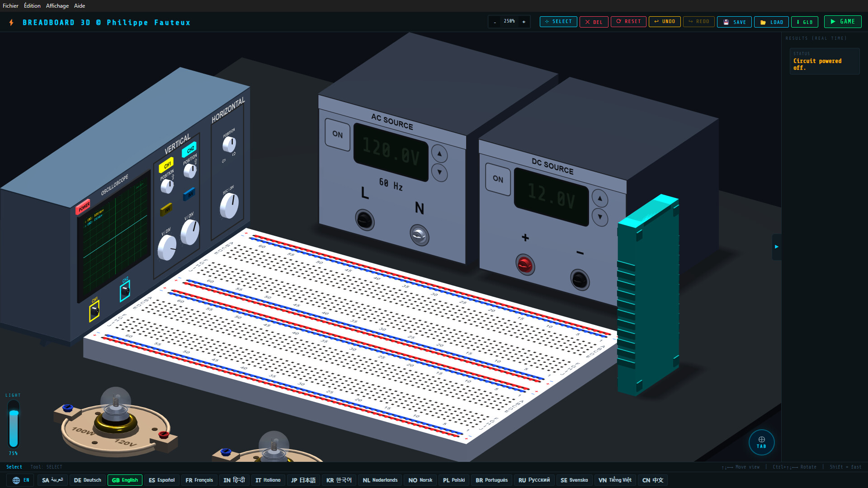Click the DC source black negative terminal
This screenshot has height=488, width=868.
point(580,280)
